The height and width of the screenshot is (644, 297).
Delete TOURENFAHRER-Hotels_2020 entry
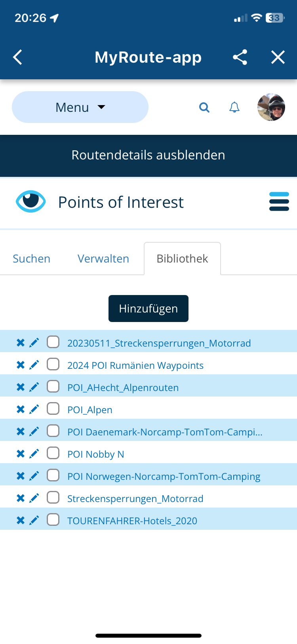pos(21,520)
